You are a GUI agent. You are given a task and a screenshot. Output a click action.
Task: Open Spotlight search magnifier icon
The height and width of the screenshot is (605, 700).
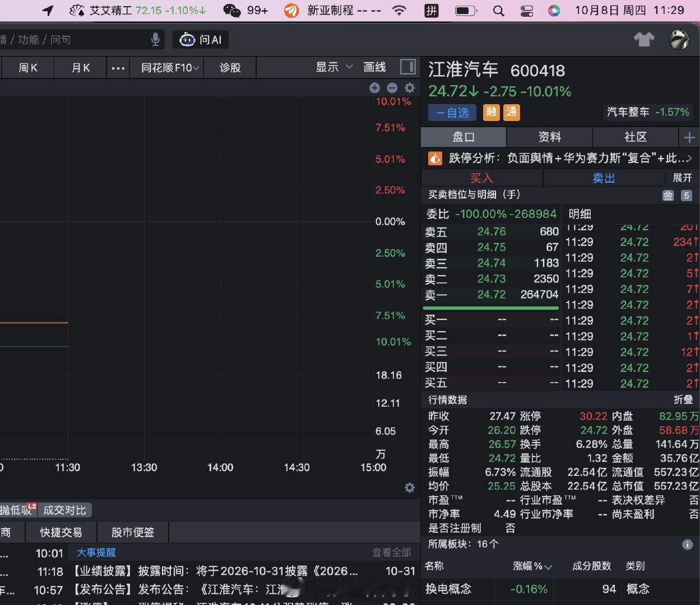coord(498,11)
